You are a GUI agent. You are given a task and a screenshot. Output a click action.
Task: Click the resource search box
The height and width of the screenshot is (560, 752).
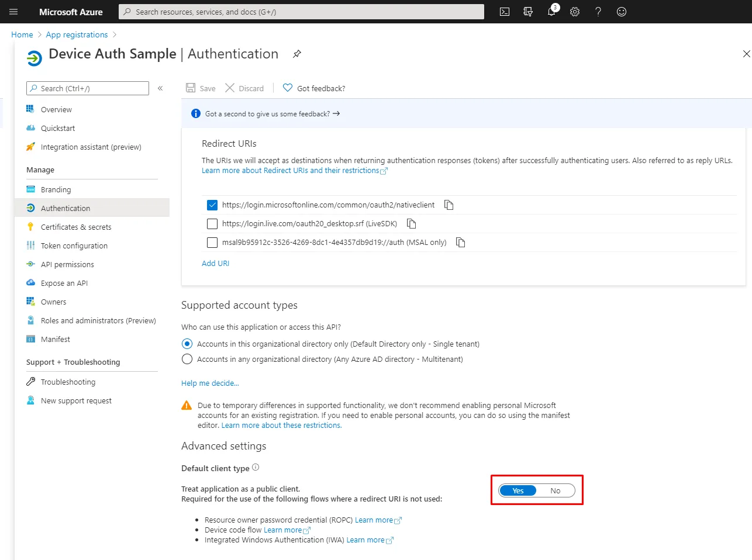(301, 12)
